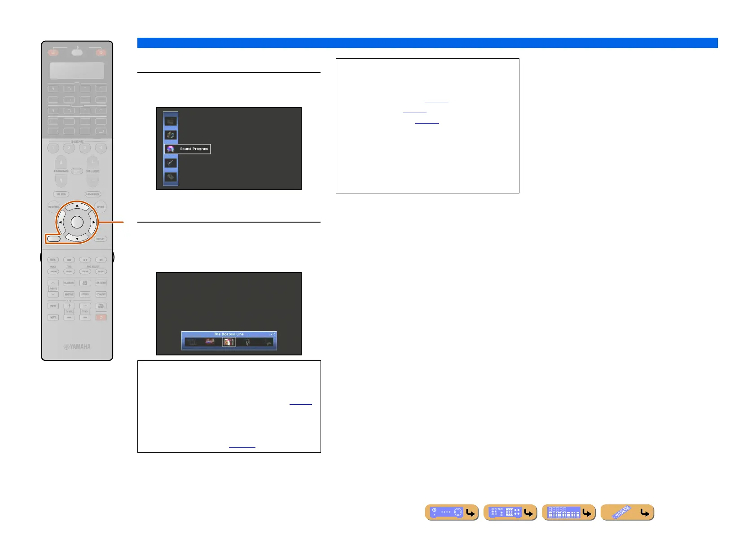Click the dimmed topmost icon in on-screen menu

point(171,121)
